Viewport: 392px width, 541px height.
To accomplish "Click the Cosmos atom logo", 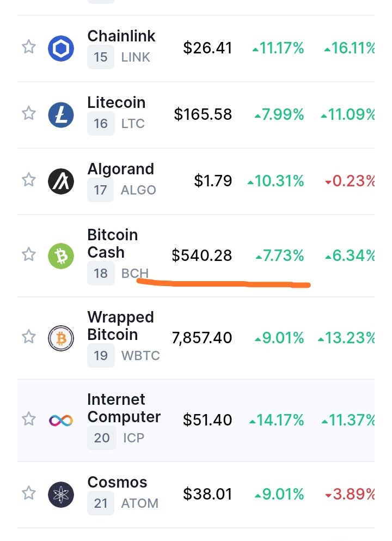I will coord(60,495).
